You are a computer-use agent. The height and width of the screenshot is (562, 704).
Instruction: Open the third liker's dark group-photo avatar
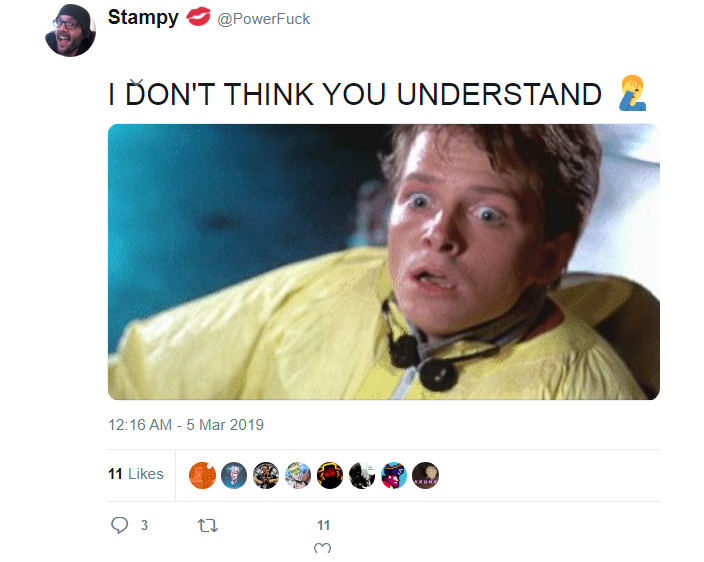266,475
